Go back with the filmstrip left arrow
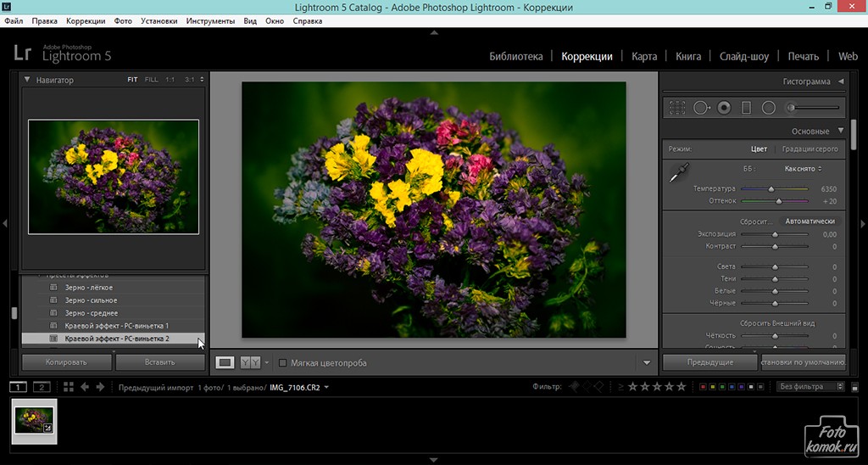Viewport: 868px width, 465px height. click(x=85, y=387)
